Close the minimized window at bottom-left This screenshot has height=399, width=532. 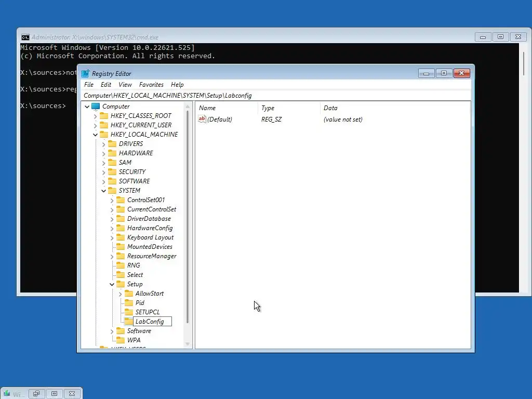coord(72,394)
